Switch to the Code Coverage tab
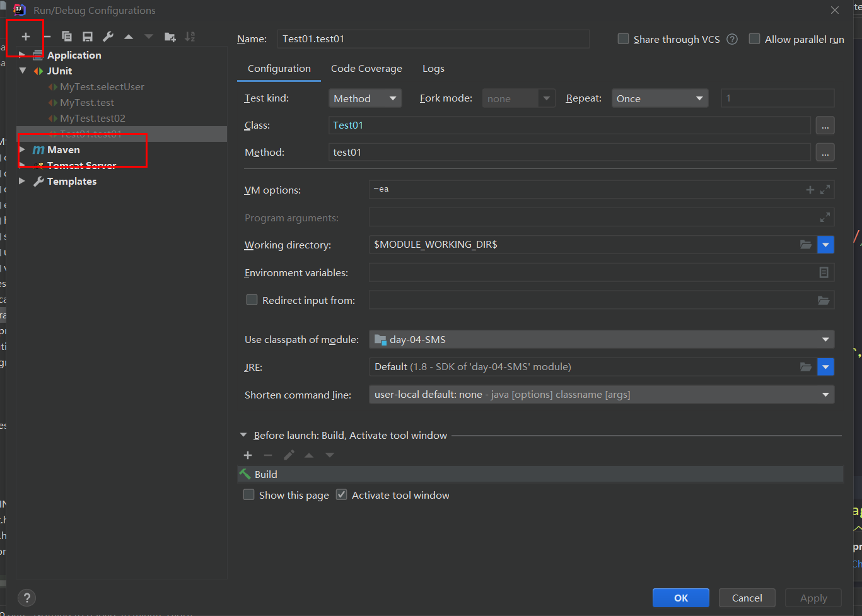862x616 pixels. (x=366, y=68)
